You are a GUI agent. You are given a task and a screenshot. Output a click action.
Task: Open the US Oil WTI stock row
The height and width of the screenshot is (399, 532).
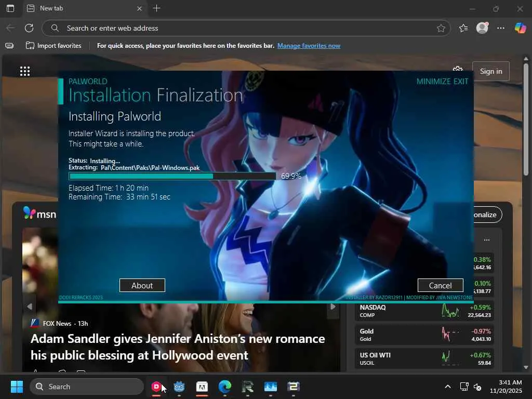424,358
